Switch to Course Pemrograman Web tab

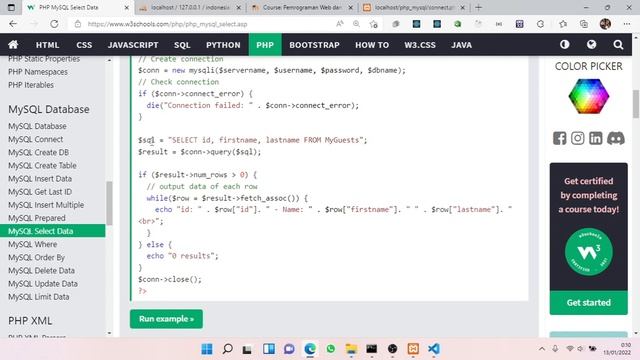302,7
